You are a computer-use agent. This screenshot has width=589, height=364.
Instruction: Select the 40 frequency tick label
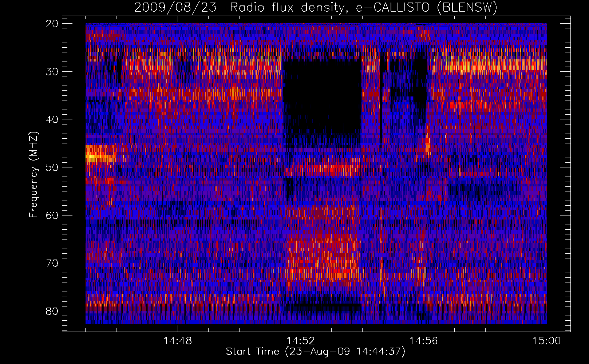click(x=52, y=119)
